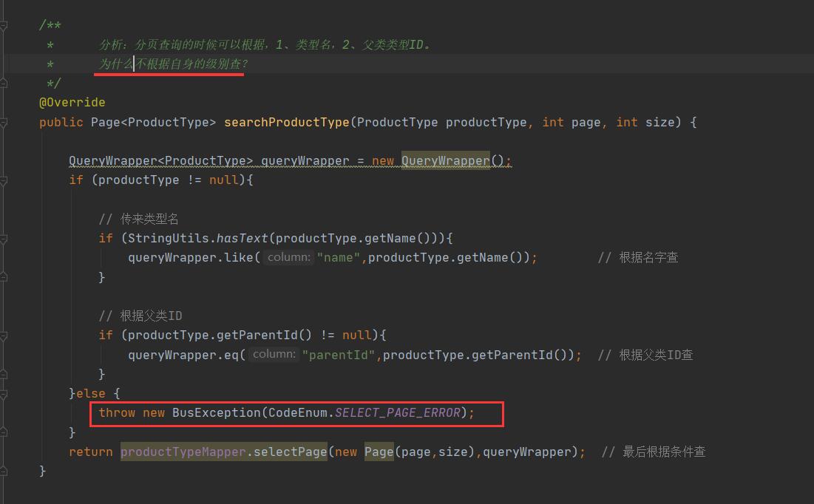Collapse the searchProductType method via gutter fold marker
Viewport: 814px width, 504px height.
coord(4,123)
